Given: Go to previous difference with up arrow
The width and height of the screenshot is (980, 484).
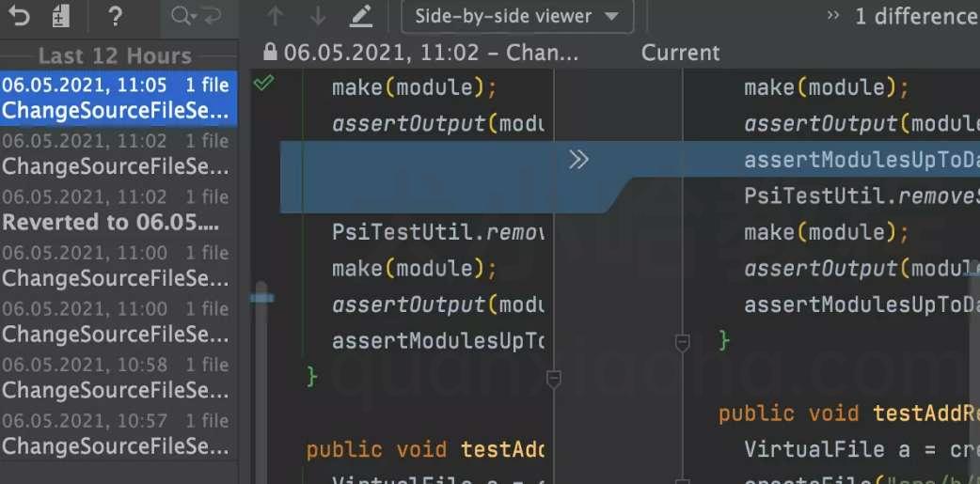Looking at the screenshot, I should [275, 16].
